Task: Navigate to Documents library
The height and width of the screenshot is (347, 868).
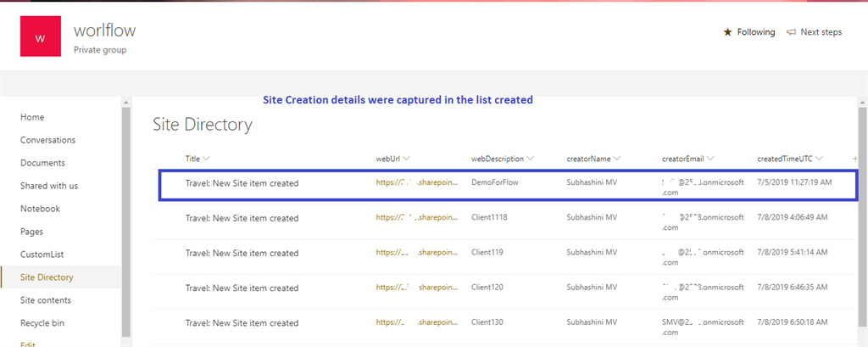Action: (x=42, y=163)
